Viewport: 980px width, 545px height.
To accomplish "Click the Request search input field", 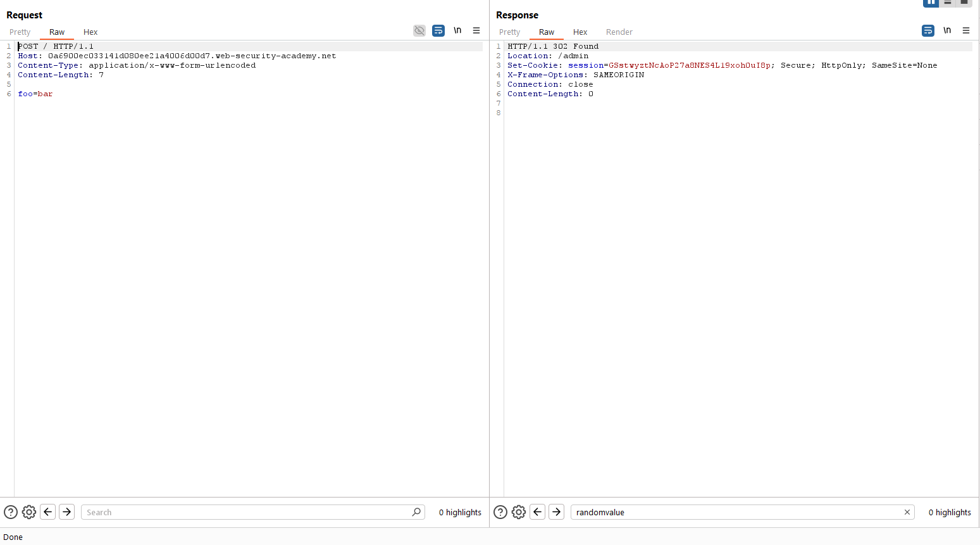I will click(x=247, y=512).
